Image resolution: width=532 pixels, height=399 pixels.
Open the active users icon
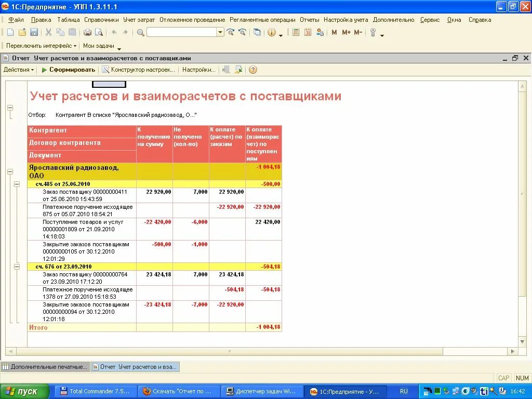point(320,33)
